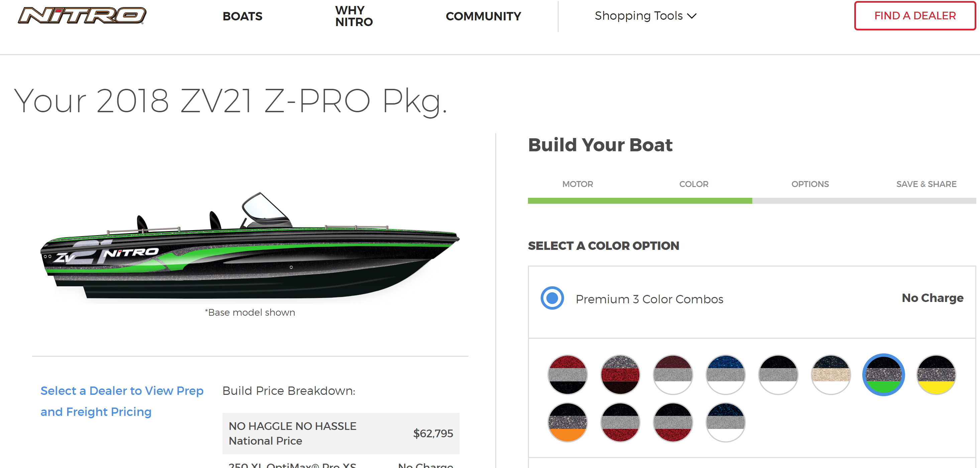The height and width of the screenshot is (468, 980).
Task: Click the Nitro logo
Action: [82, 16]
